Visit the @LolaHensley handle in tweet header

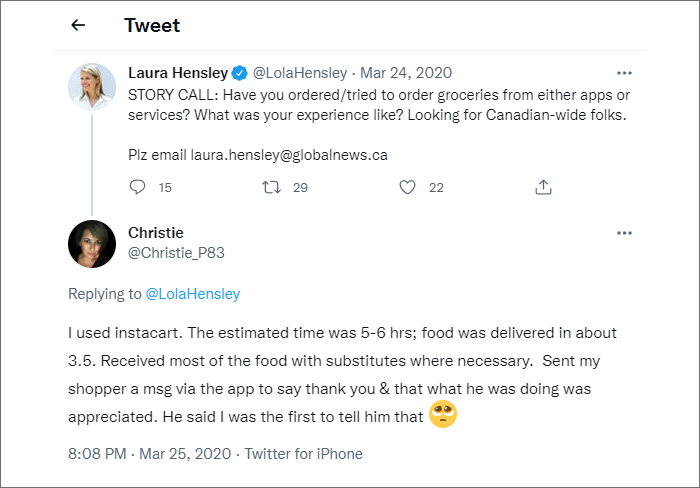pyautogui.click(x=300, y=73)
